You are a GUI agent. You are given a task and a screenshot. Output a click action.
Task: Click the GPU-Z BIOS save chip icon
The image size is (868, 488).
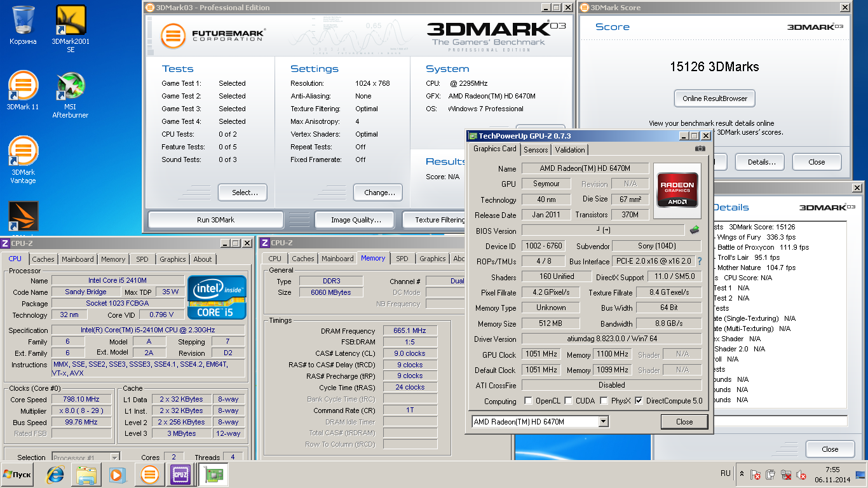[695, 230]
